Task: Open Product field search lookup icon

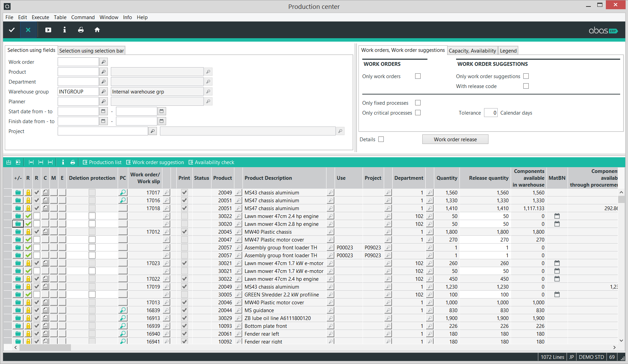Action: [104, 72]
